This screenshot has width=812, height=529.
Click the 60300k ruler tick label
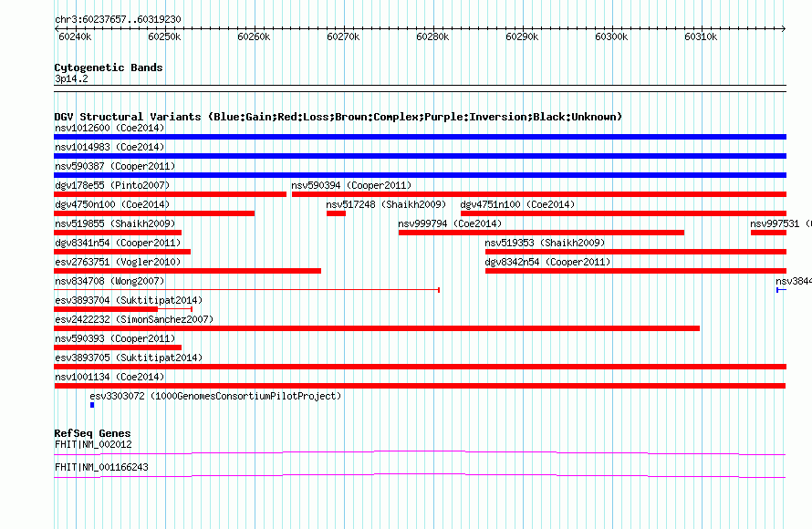coord(611,36)
